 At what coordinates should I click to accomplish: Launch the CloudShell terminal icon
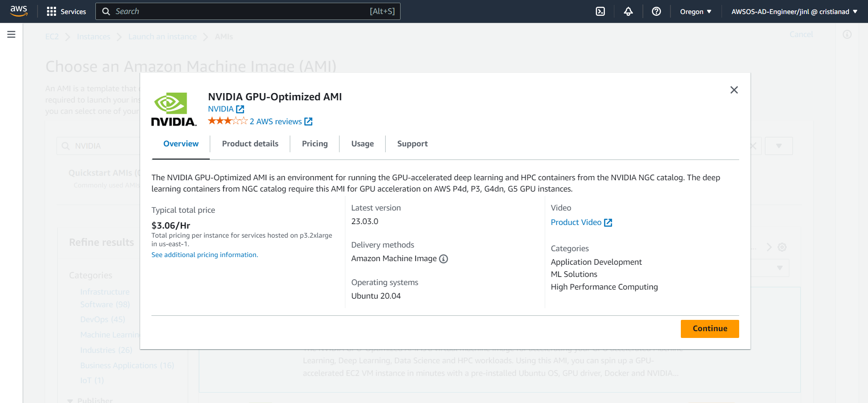[600, 11]
